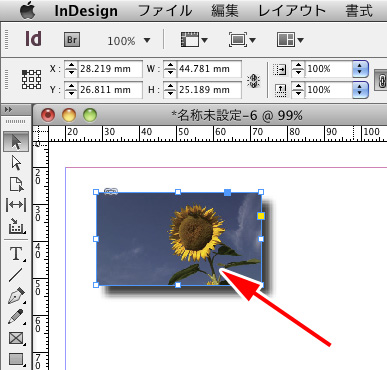Open the view options dropdown
The image size is (387, 370).
point(194,40)
